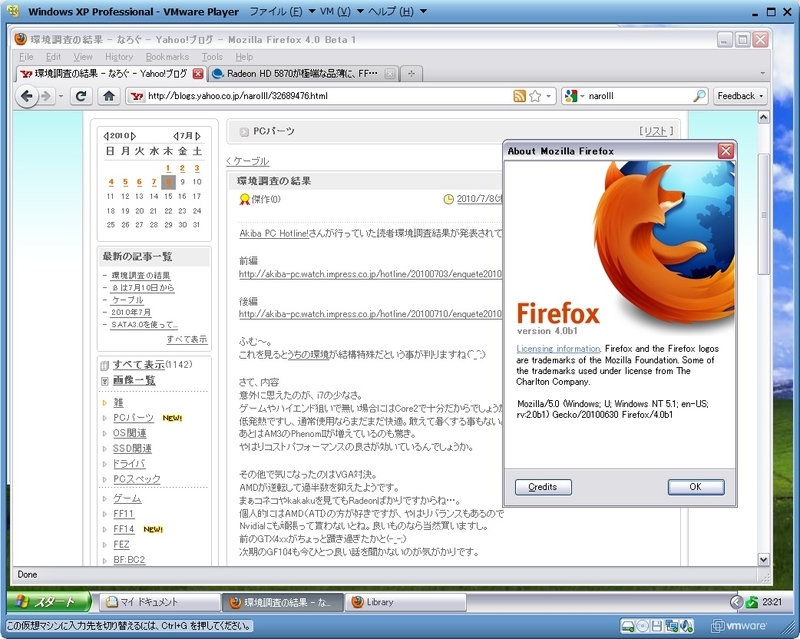This screenshot has width=800, height=639.
Task: Switch to Library taskbar window
Action: tap(406, 602)
